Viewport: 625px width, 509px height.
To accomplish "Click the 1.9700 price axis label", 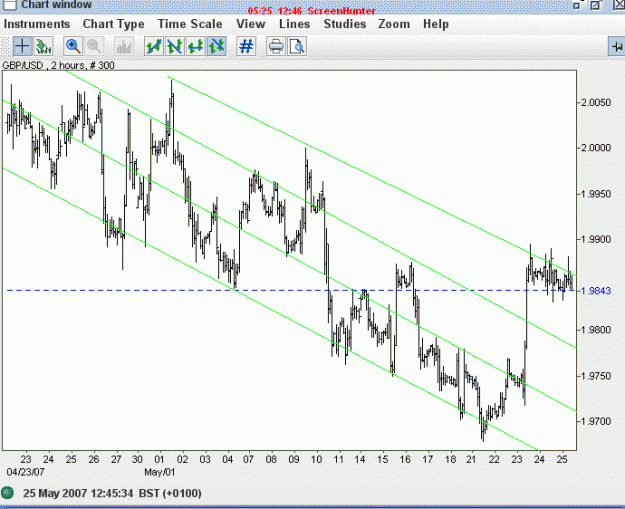I will 596,421.
